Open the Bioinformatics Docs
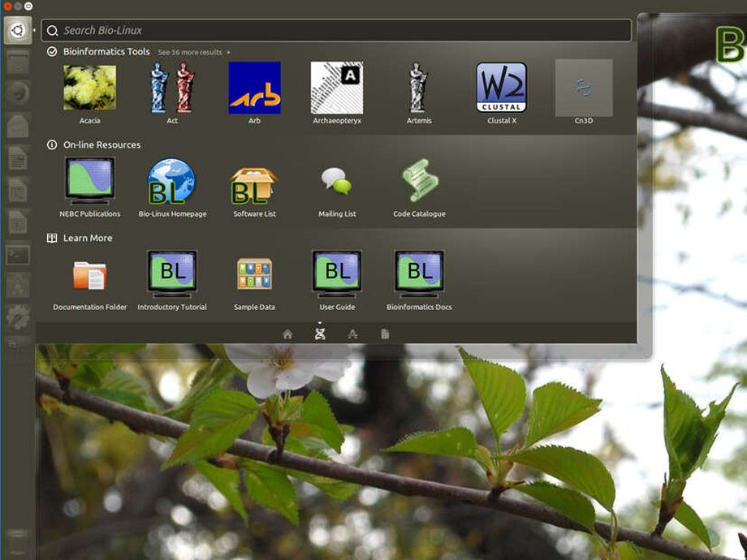 [x=419, y=281]
